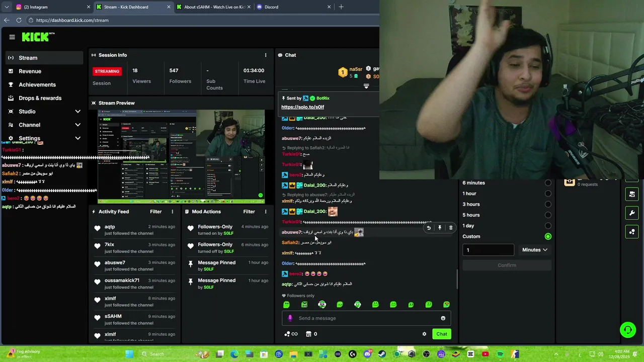
Task: Open Discord from the Windows taskbar
Action: [367, 354]
